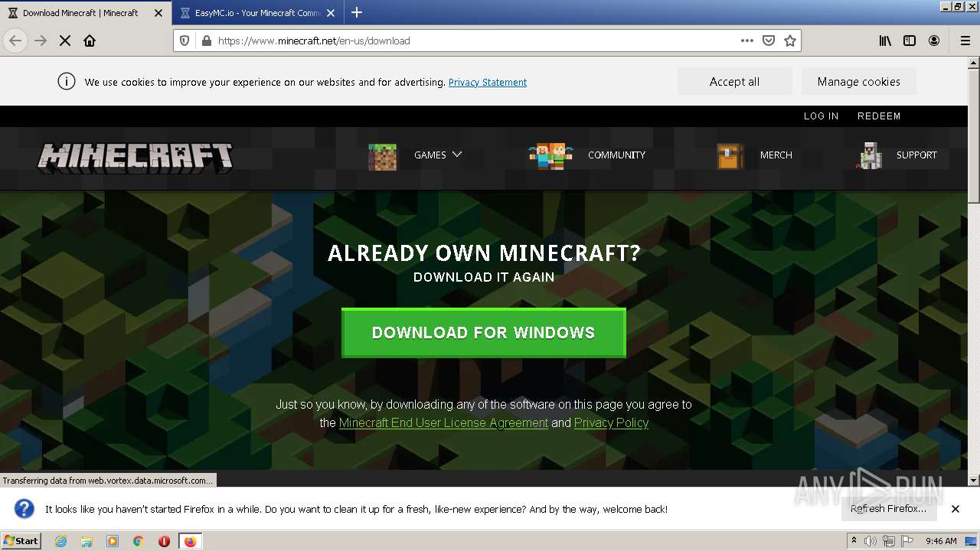Viewport: 980px width, 551px height.
Task: Click the Refresh Firefox button
Action: coord(888,509)
